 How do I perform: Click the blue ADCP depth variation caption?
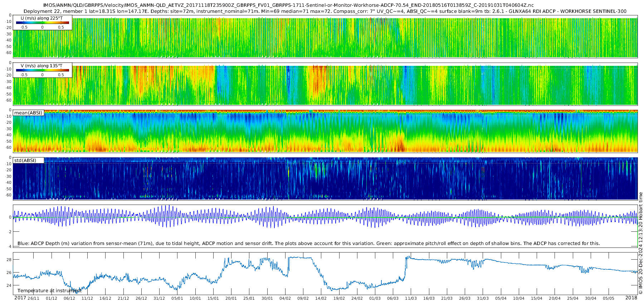pyautogui.click(x=308, y=243)
